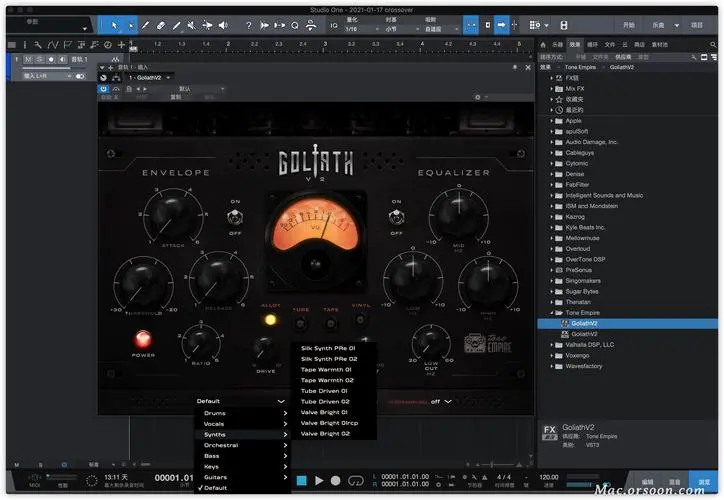Screen dimensions: 724x500
Task: Toggle the autoscroll arrow button
Action: tap(501, 25)
